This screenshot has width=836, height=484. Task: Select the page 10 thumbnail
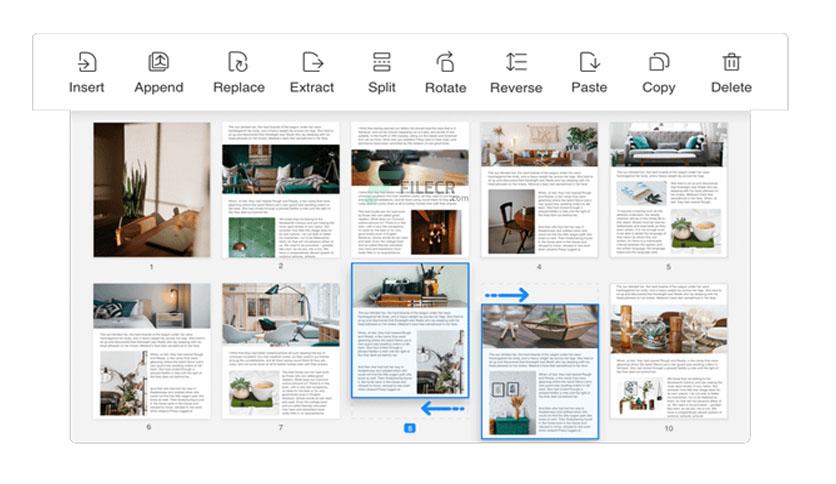669,351
